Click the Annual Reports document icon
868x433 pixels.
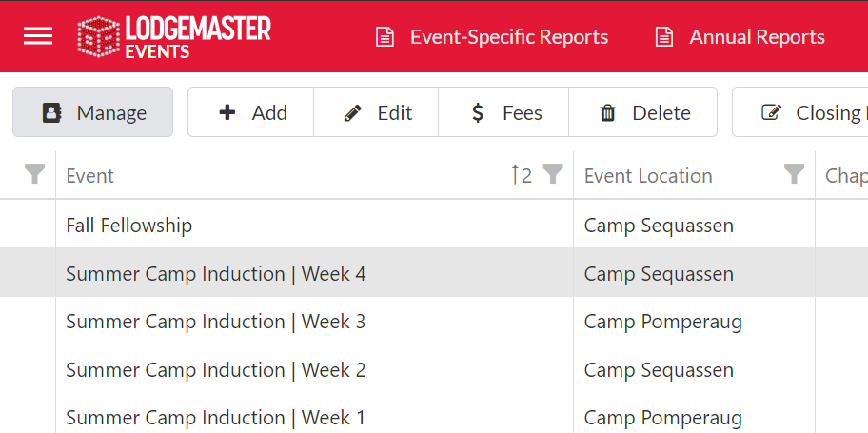664,37
